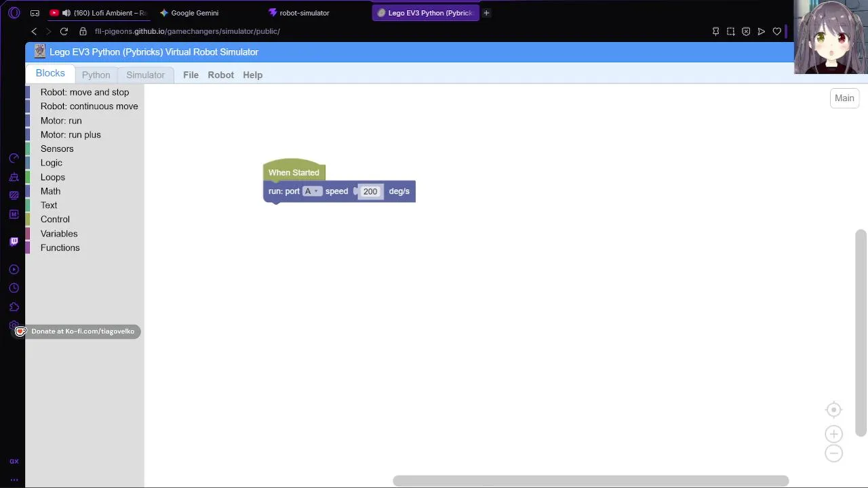The image size is (868, 488).
Task: Open Twitch panel in sidebar
Action: click(14, 241)
